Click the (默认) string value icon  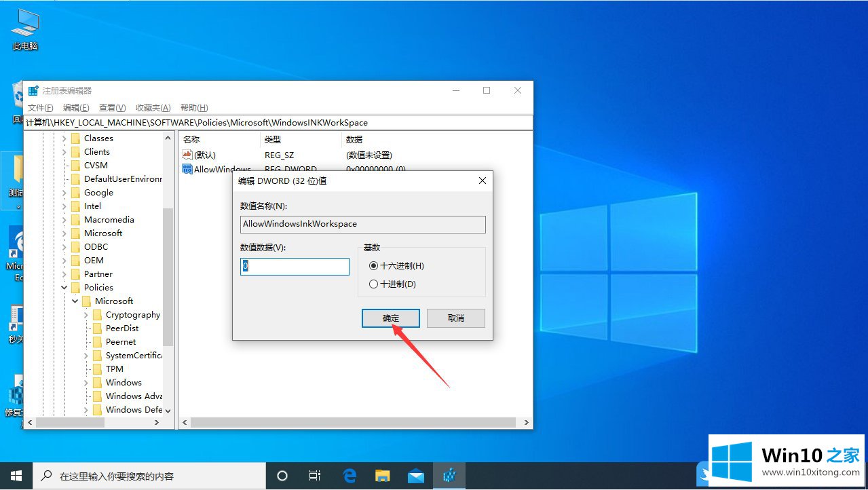(x=187, y=155)
